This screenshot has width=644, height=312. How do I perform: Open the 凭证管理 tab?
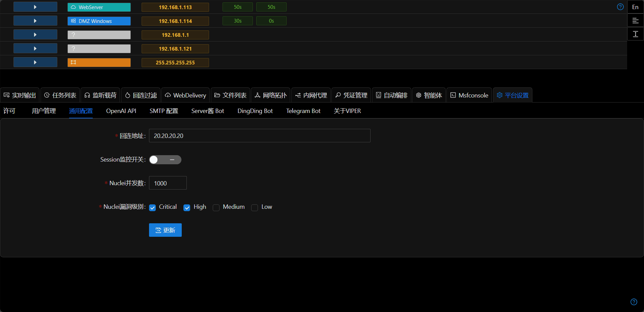tap(351, 95)
